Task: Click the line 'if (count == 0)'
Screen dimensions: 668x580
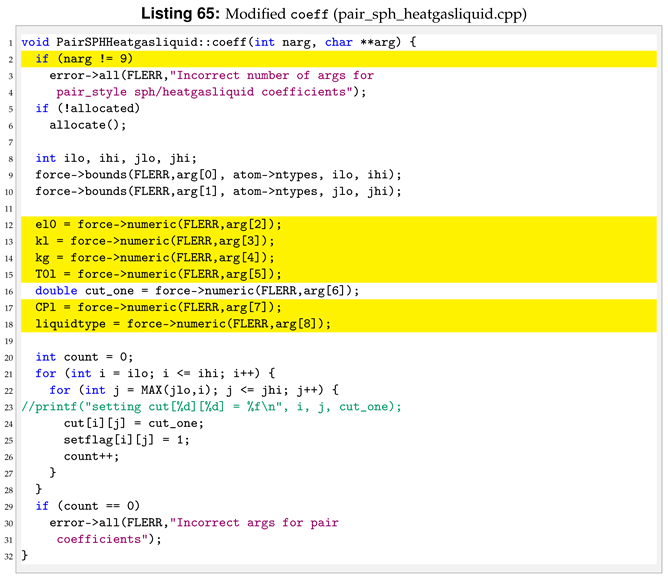Action: 87,506
